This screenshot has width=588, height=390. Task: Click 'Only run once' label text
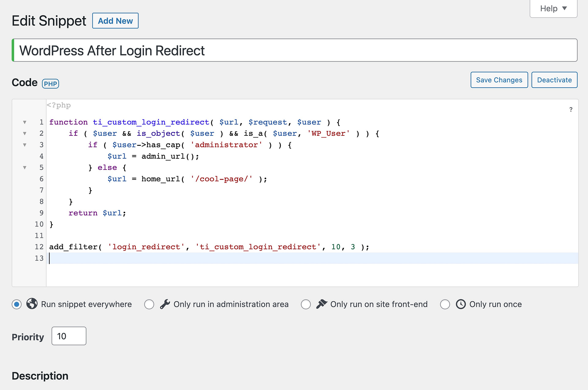pos(496,304)
